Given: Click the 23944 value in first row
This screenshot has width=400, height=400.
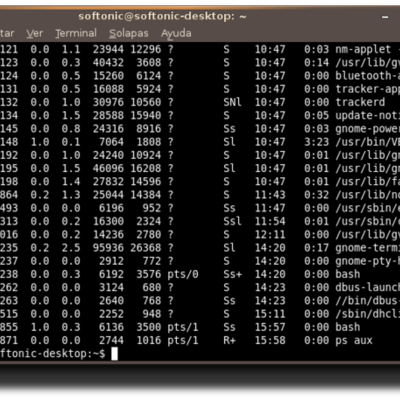Looking at the screenshot, I should tap(108, 50).
